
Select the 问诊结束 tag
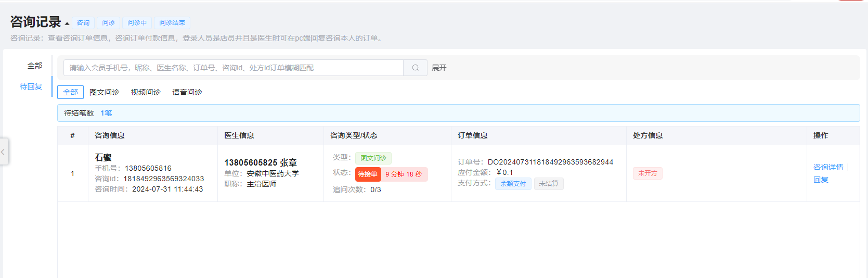[x=172, y=23]
